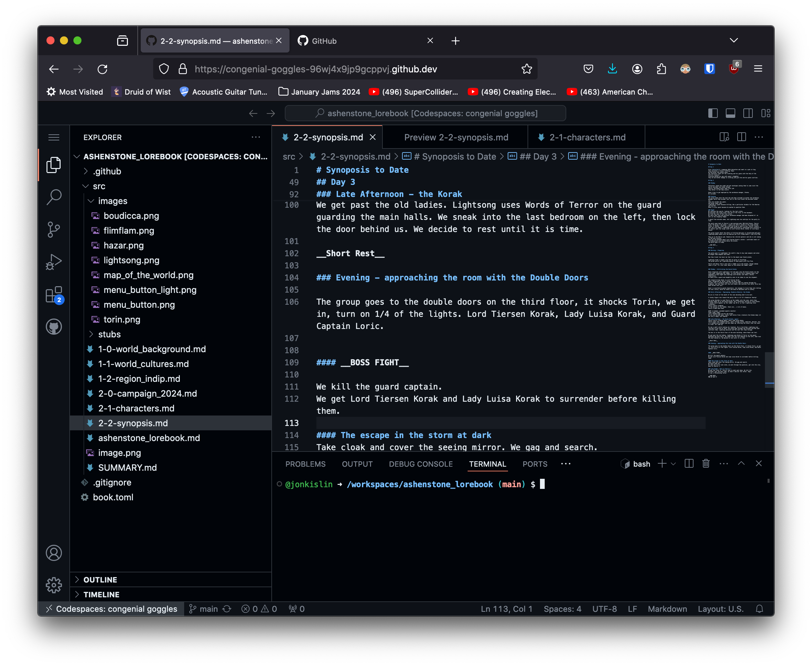Open uBlock Origin icon with badge 6
Screen dimensions: 812x666
734,68
